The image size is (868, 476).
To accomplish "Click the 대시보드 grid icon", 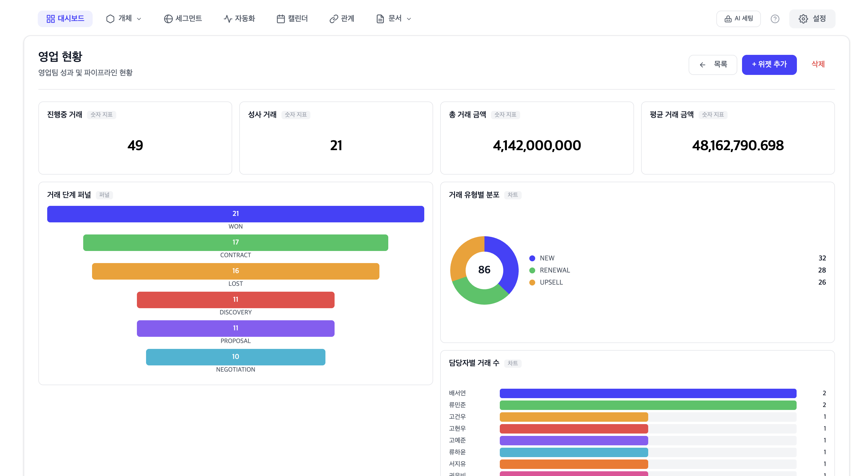I will point(50,19).
